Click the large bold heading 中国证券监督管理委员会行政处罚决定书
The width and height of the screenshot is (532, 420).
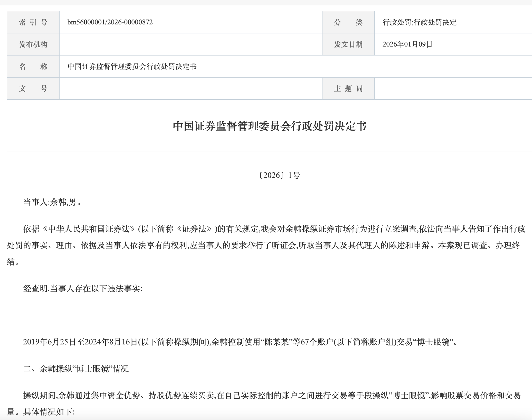click(269, 126)
